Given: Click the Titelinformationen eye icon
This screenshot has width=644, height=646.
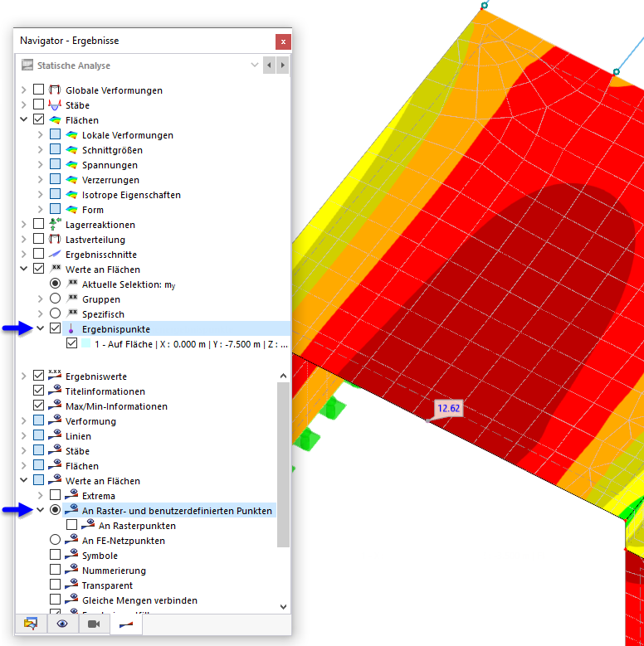Looking at the screenshot, I should click(55, 391).
